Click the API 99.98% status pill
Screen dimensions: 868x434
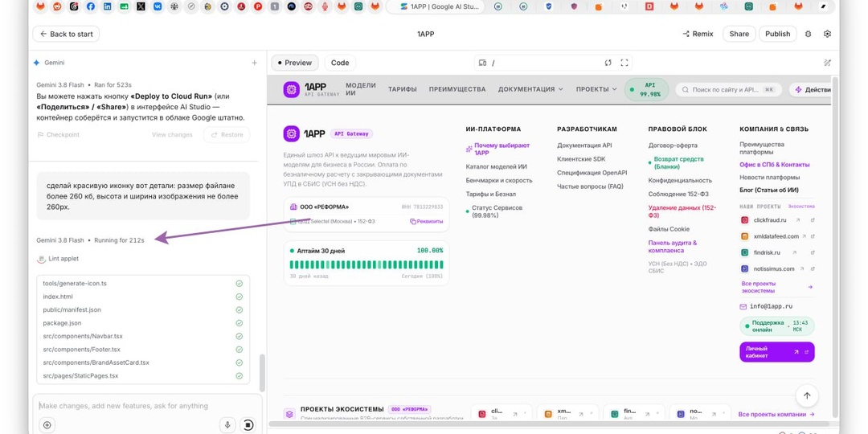coord(646,90)
